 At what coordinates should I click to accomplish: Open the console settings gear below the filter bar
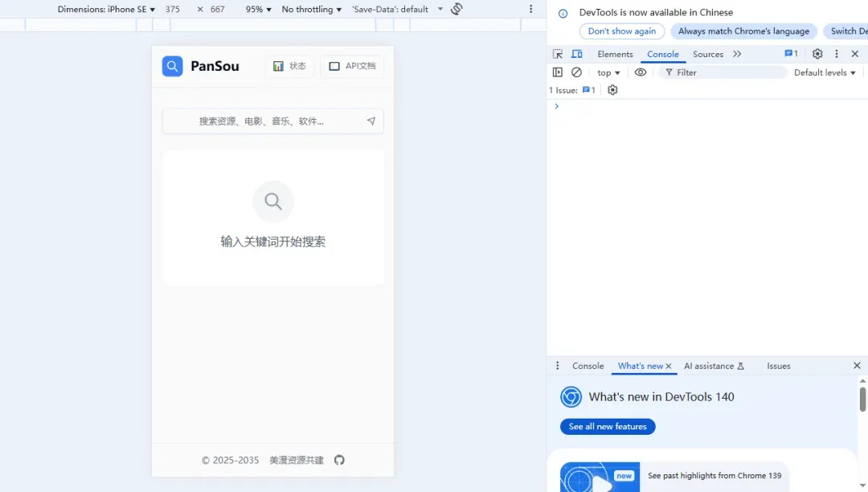[x=612, y=90]
